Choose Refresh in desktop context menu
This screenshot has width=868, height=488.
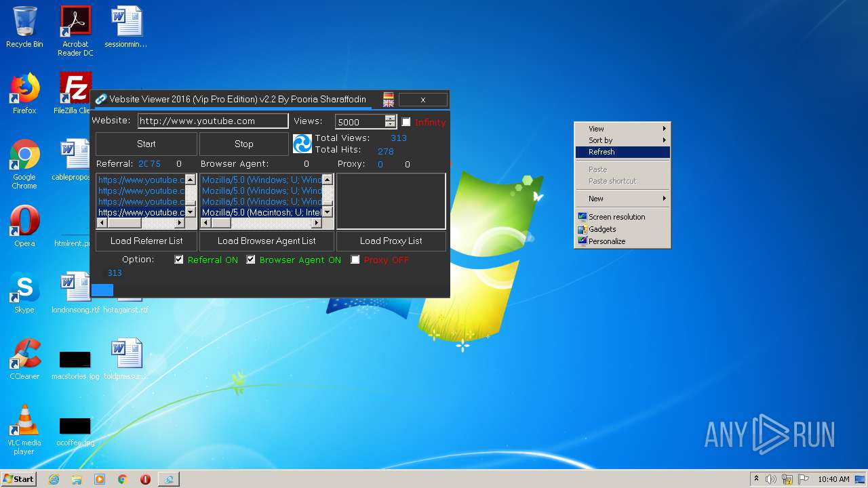(x=623, y=152)
